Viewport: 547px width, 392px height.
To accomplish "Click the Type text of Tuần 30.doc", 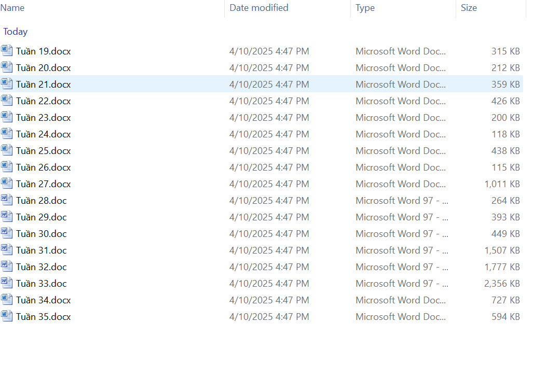I will 402,234.
